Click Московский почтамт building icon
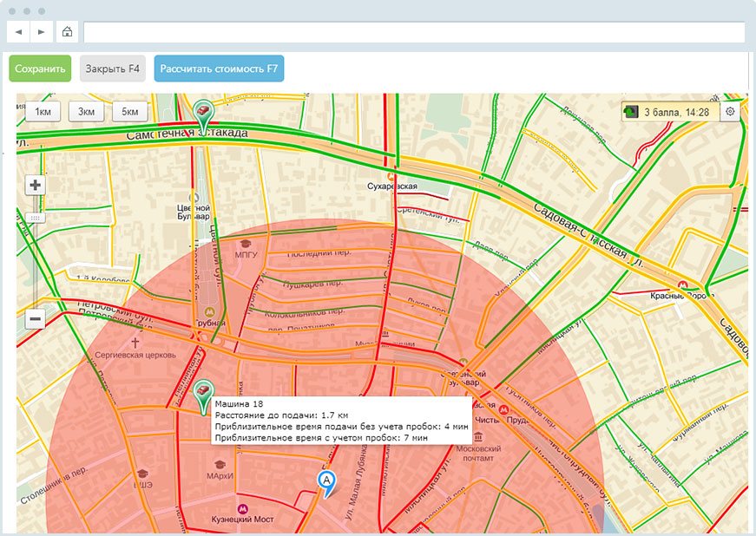 click(478, 437)
